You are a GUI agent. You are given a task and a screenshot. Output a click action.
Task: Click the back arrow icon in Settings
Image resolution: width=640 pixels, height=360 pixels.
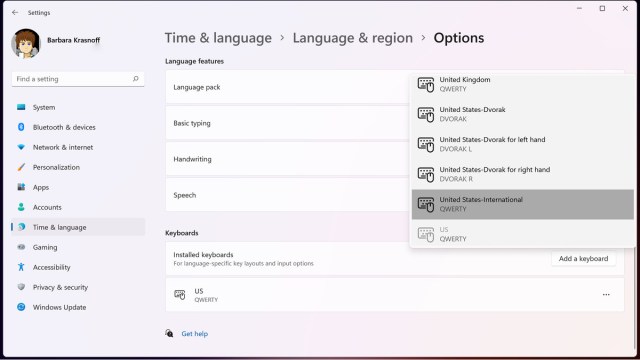pyautogui.click(x=15, y=13)
